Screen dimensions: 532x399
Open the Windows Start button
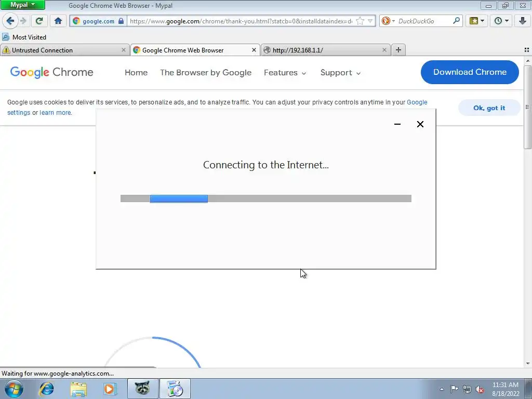(14, 389)
